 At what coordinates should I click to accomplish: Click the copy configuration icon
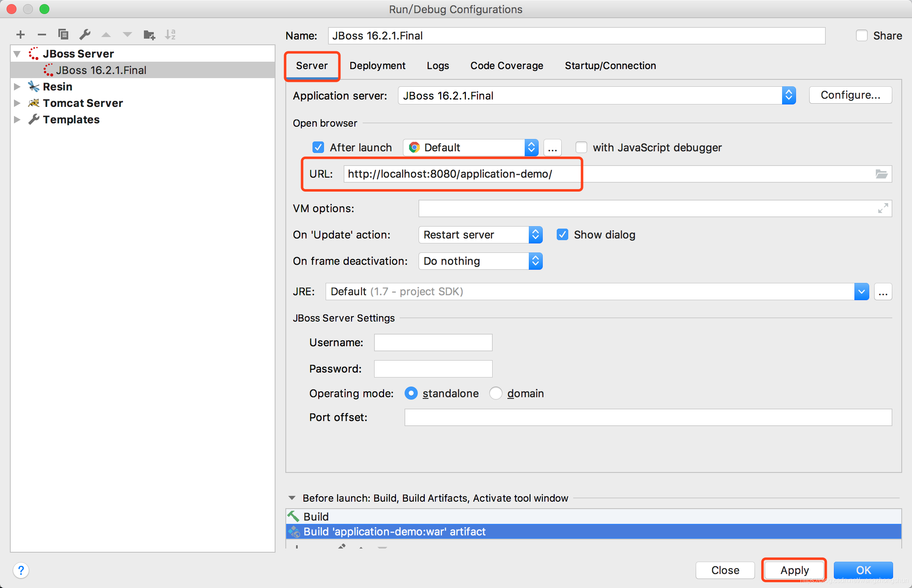click(x=63, y=35)
